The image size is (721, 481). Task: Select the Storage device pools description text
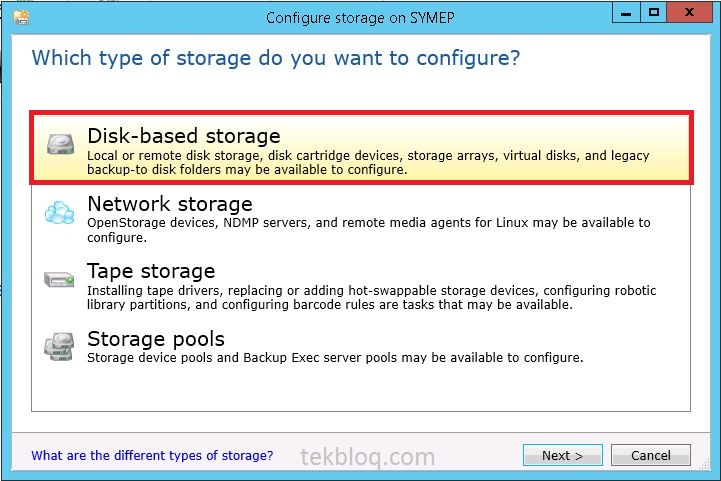(335, 357)
